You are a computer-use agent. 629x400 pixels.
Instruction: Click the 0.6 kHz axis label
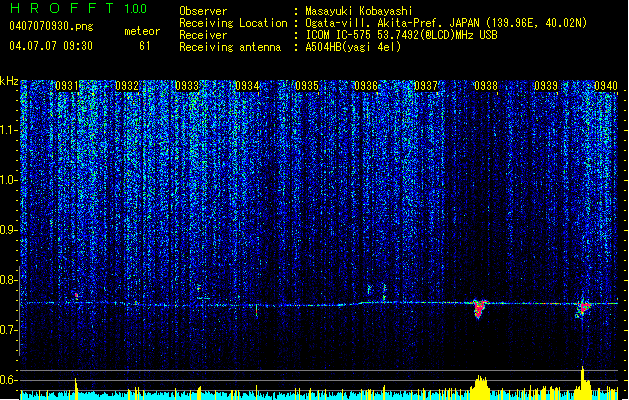9,380
